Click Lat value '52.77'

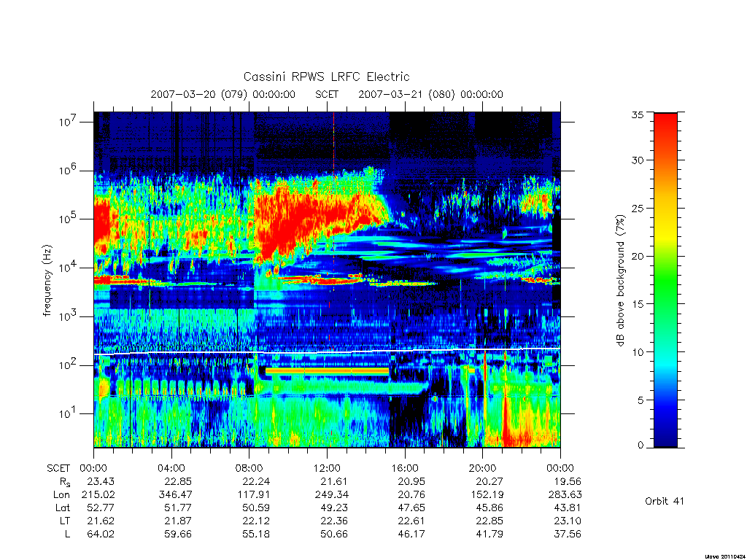[x=101, y=507]
